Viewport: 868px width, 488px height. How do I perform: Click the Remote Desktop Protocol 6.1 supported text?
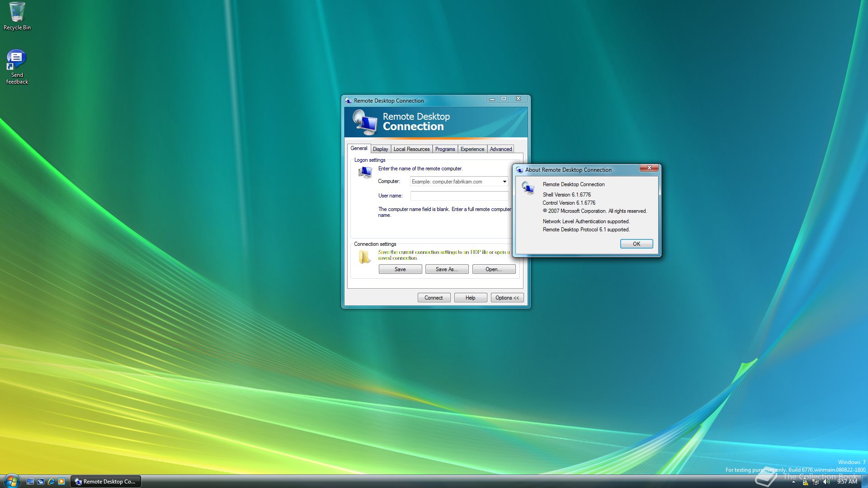tap(586, 230)
